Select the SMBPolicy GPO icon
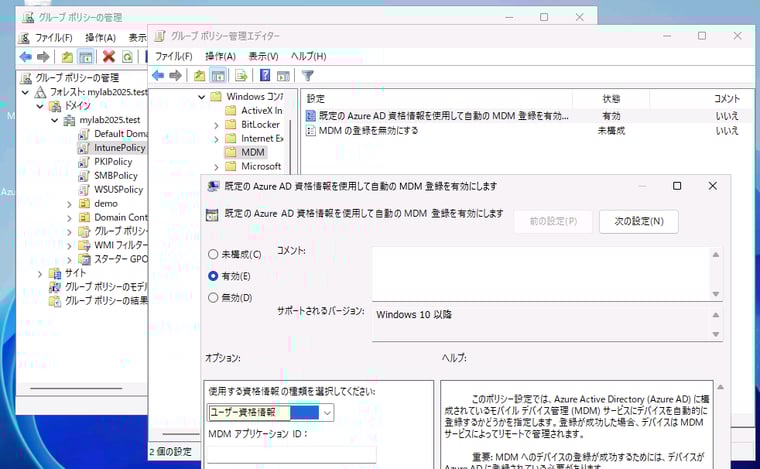The width and height of the screenshot is (760, 469). pyautogui.click(x=84, y=176)
